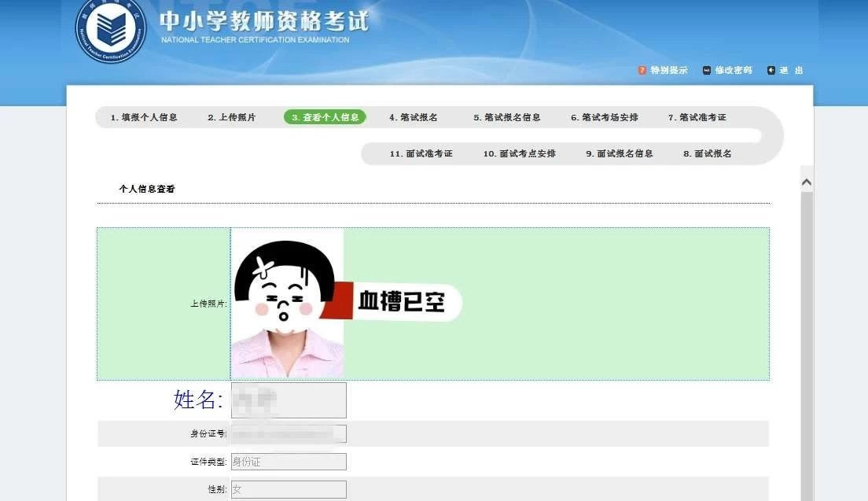Screen dimensions: 868x501
Task: Open step 8 面试报名
Action: click(710, 153)
